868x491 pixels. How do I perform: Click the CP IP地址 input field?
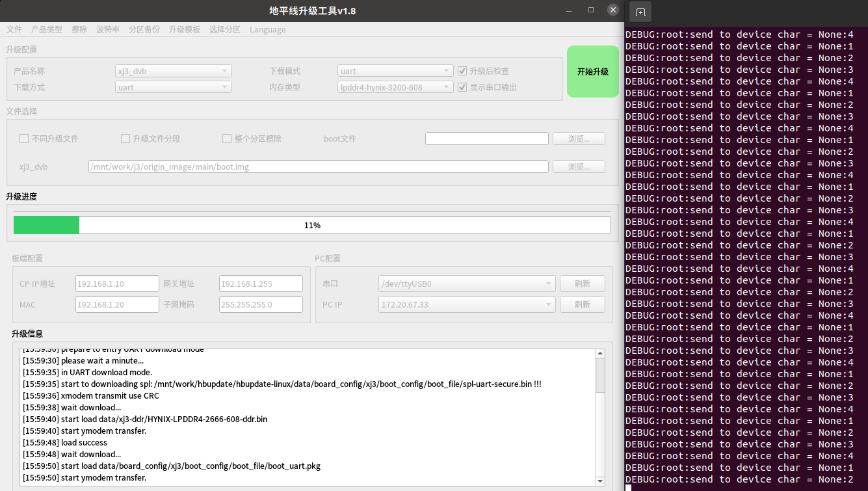point(117,284)
